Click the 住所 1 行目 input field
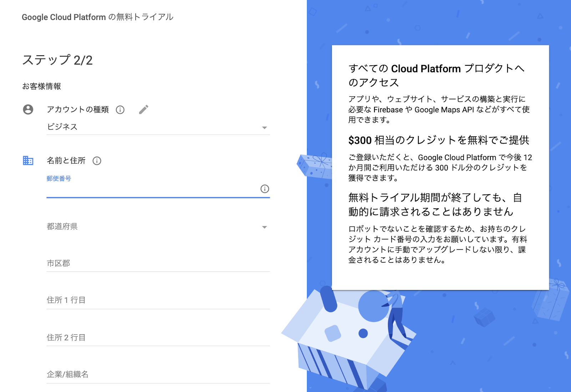Viewport: 571px width, 392px height. tap(158, 300)
